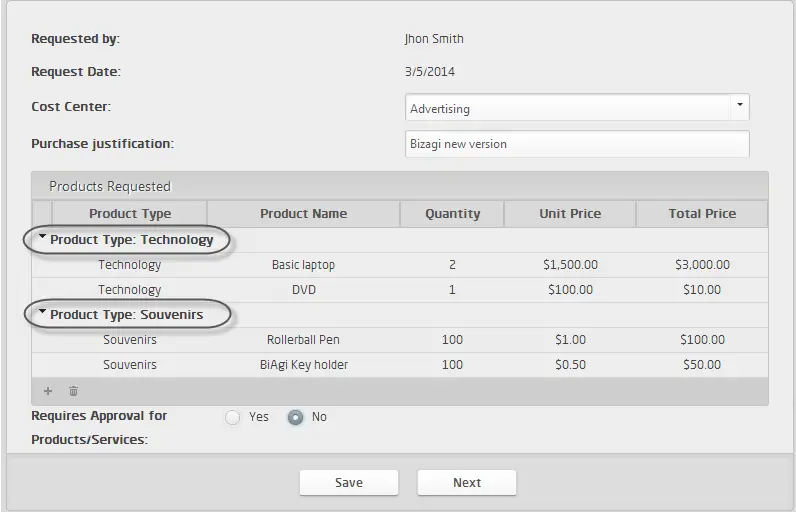Click Technology type in Basic laptop row
Screen dimensions: 796x512
130,265
